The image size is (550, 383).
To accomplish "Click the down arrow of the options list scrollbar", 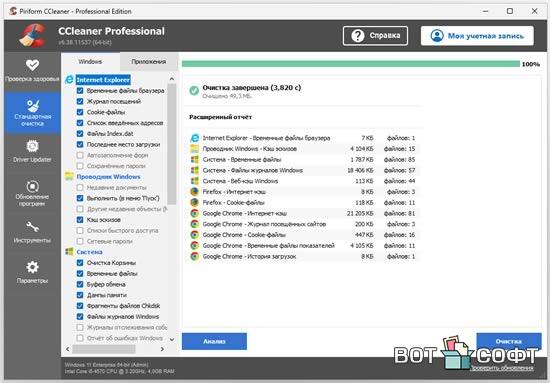I will pyautogui.click(x=172, y=339).
